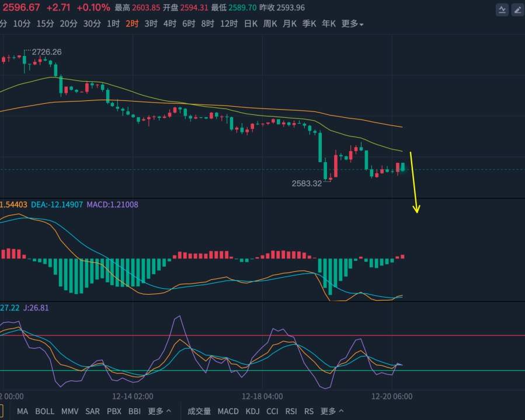Click the J:26.81 KDJ readout

point(36,307)
